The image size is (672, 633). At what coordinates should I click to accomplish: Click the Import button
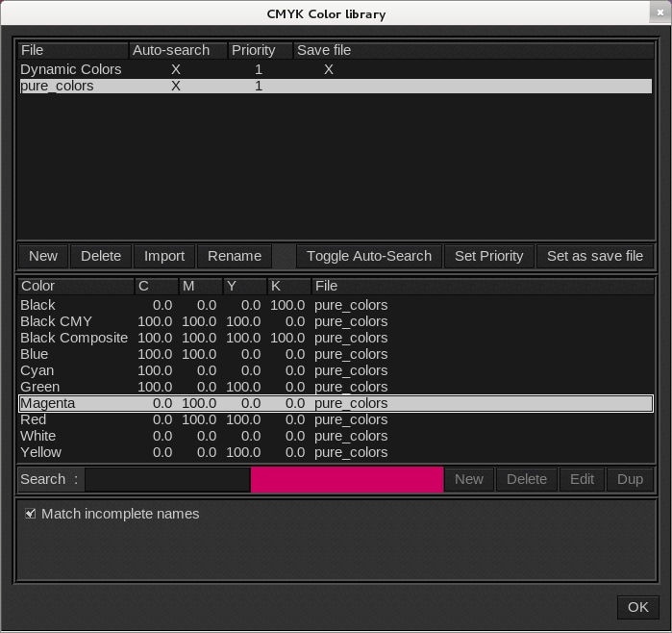(x=164, y=256)
